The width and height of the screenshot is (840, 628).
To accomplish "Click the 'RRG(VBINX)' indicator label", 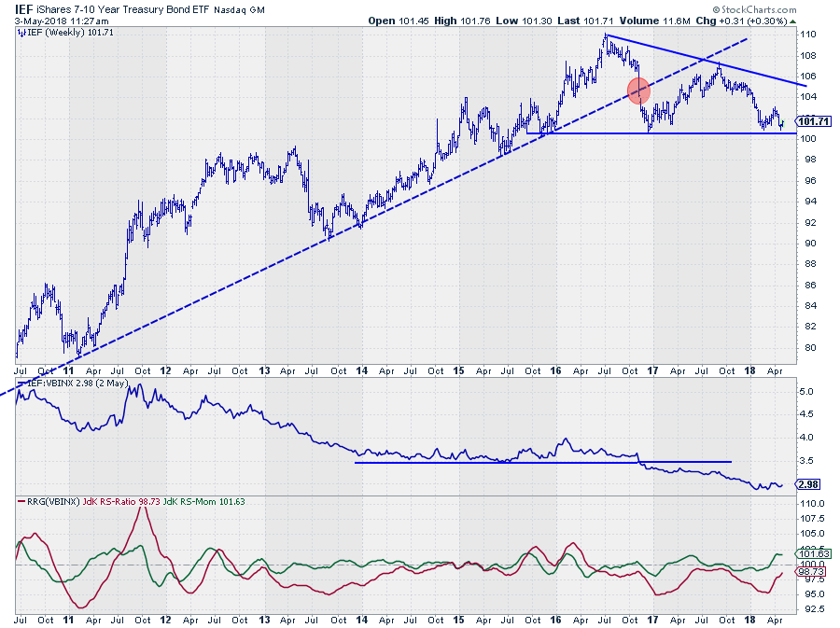I will (x=53, y=502).
